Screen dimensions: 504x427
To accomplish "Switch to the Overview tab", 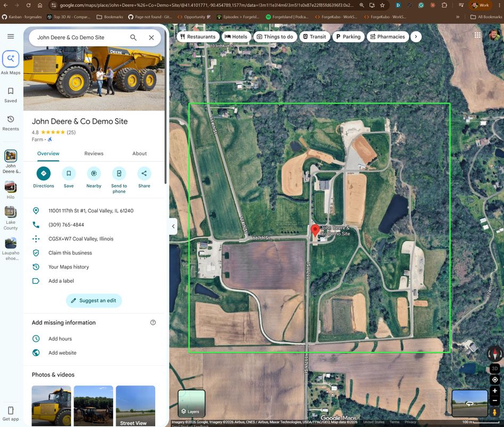I will (x=48, y=154).
